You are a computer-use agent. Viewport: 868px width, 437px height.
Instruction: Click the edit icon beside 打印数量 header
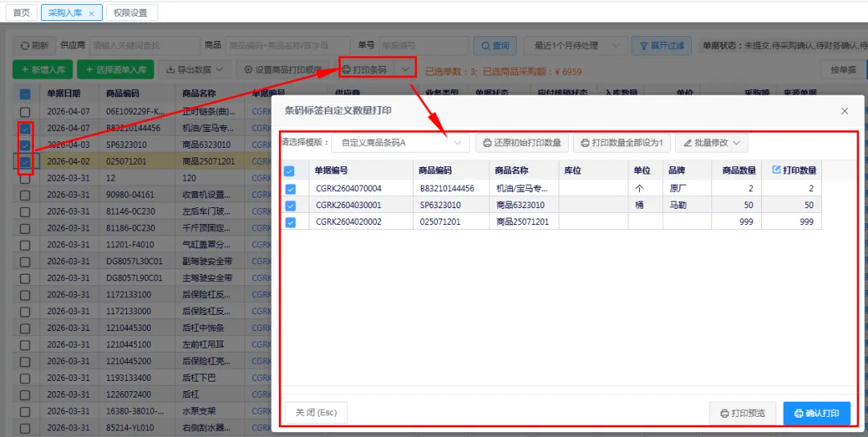[x=776, y=169]
